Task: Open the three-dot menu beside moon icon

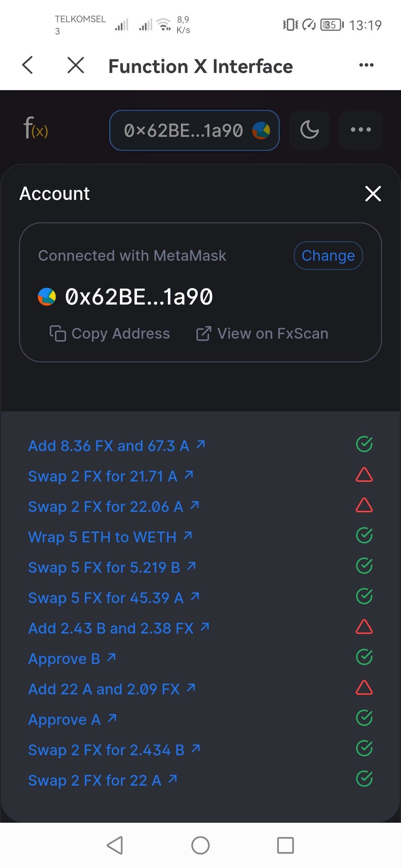Action: tap(361, 130)
